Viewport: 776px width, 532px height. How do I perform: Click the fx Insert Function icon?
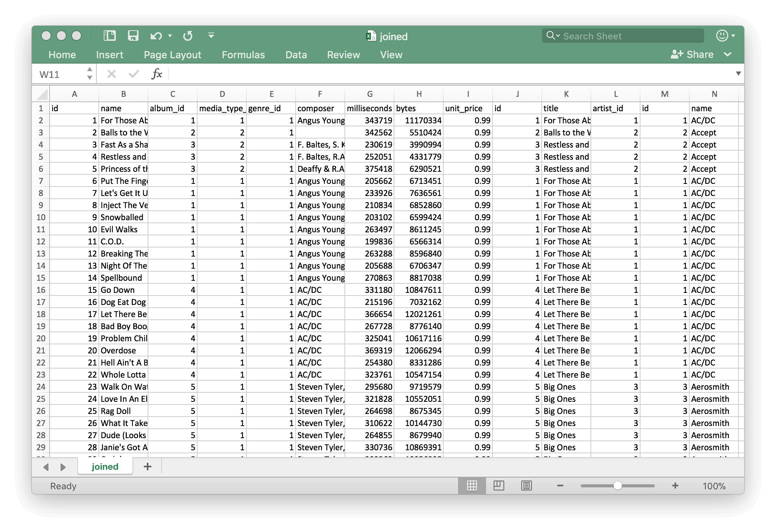click(x=157, y=73)
